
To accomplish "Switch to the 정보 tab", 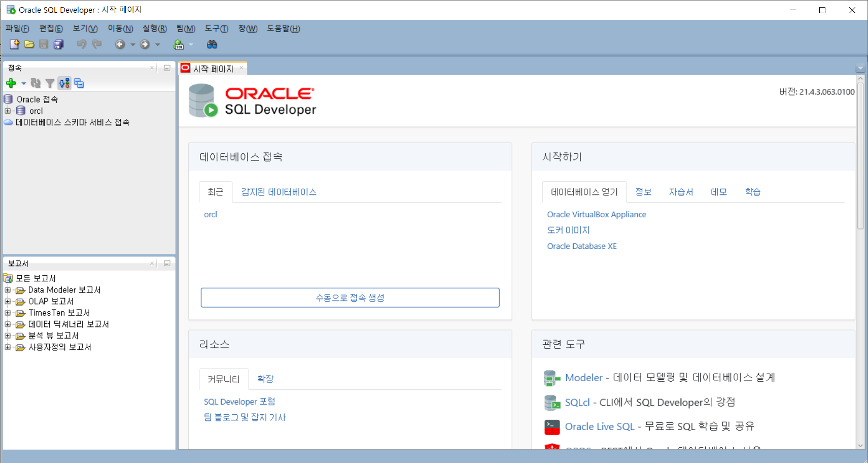I will (643, 192).
